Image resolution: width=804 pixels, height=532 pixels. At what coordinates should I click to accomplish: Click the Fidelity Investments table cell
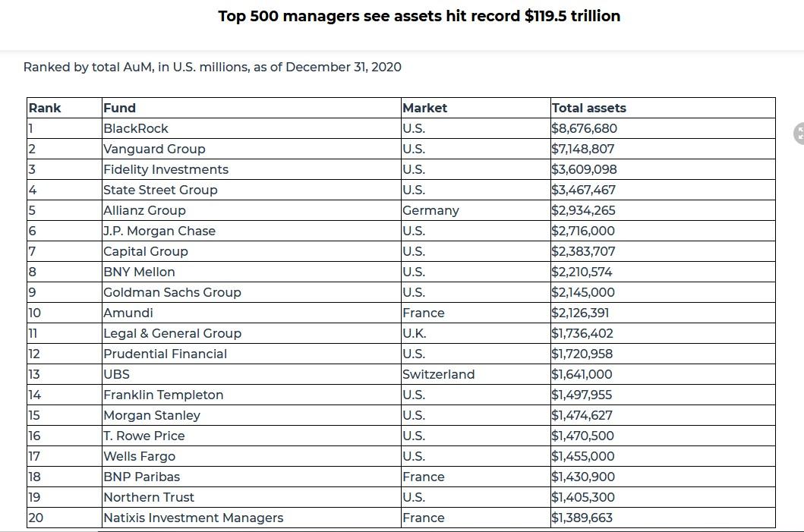[166, 169]
